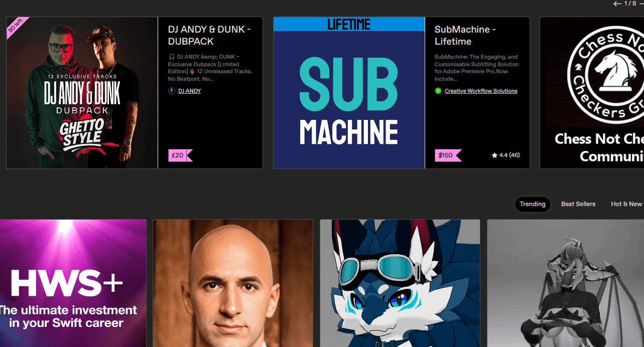Image resolution: width=644 pixels, height=347 pixels.
Task: Open the Creative Workflow Solutions creator link
Action: click(481, 91)
